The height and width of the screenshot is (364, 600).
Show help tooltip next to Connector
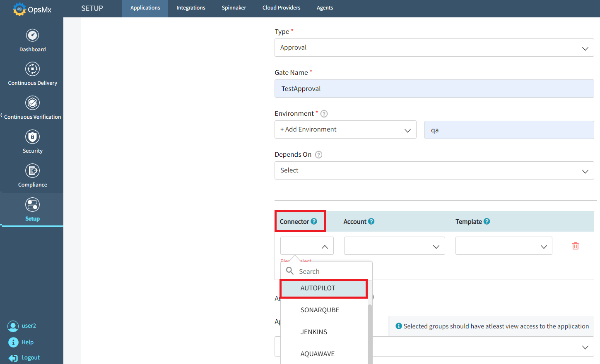314,221
